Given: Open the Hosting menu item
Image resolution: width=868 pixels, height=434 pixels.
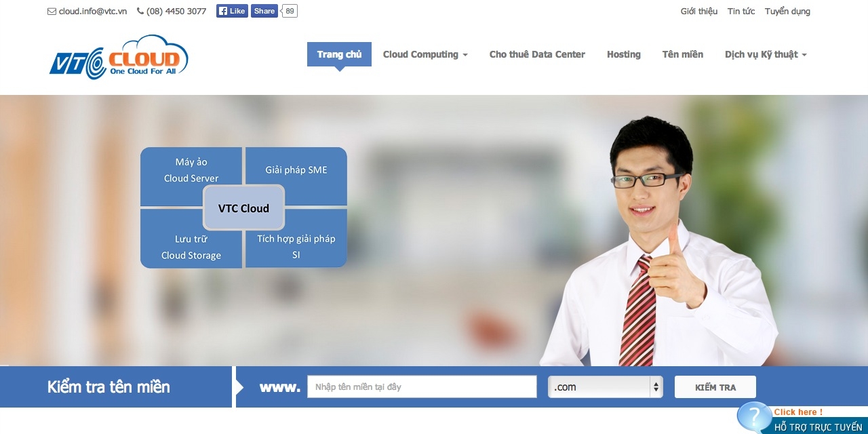Looking at the screenshot, I should (x=624, y=54).
